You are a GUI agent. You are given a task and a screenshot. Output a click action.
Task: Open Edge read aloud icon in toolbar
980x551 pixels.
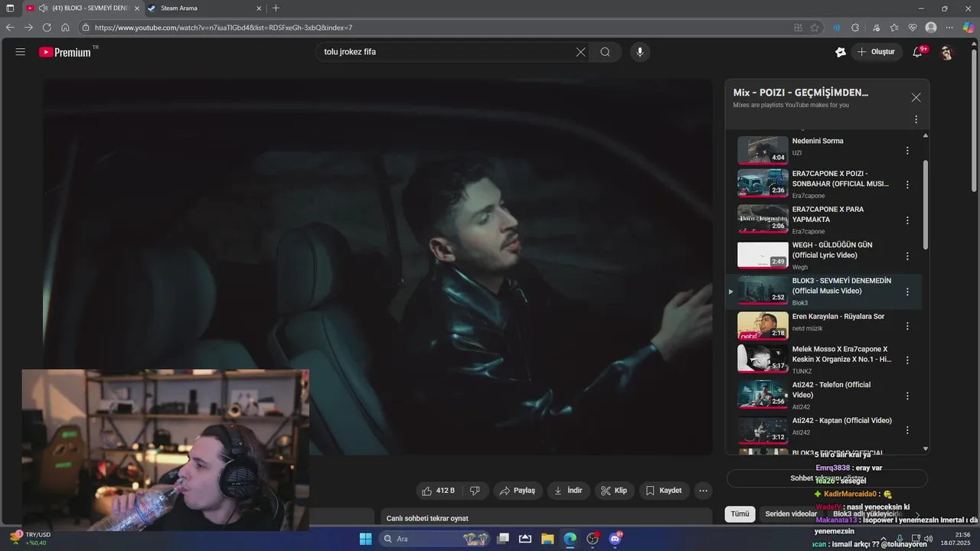[836, 28]
